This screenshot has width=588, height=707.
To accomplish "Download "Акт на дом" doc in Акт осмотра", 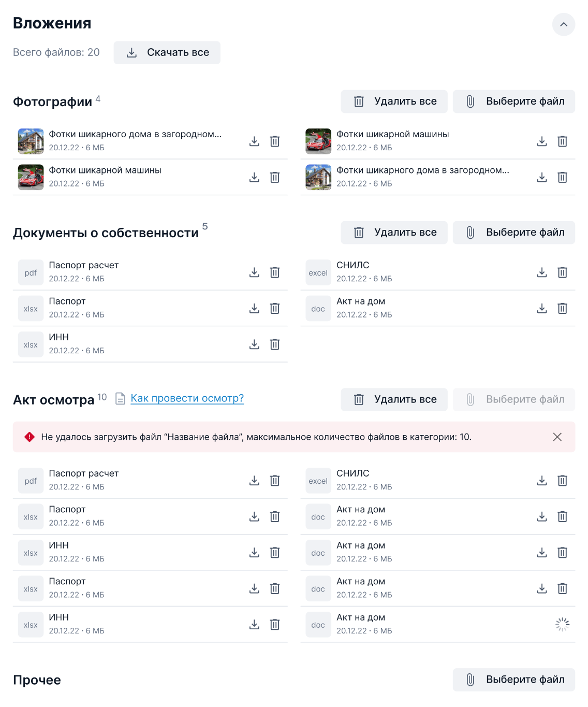I will 542,516.
